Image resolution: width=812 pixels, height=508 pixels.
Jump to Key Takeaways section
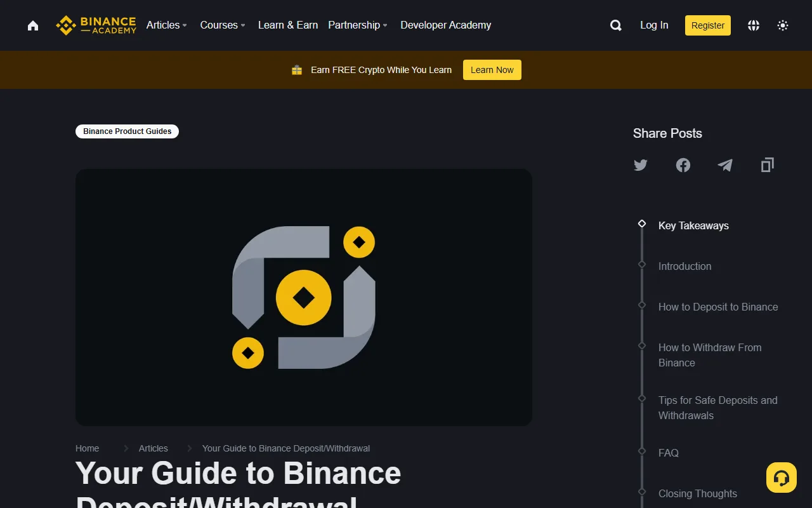coord(693,225)
